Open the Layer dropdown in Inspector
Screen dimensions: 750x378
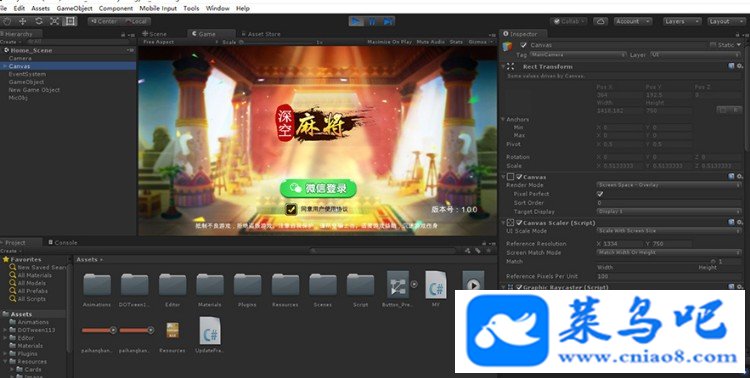pyautogui.click(x=695, y=55)
